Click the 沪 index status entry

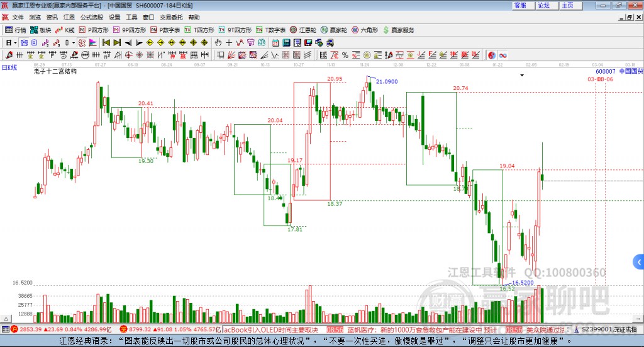click(61, 329)
